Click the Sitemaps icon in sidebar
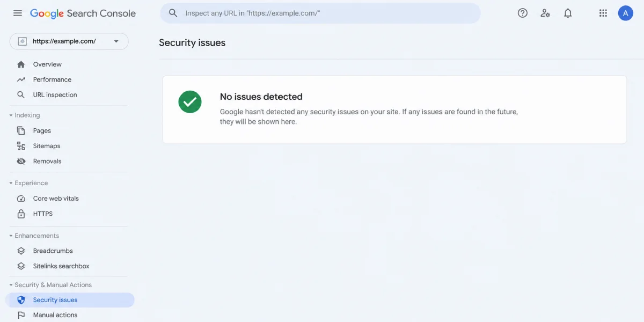The width and height of the screenshot is (644, 322). [x=21, y=146]
